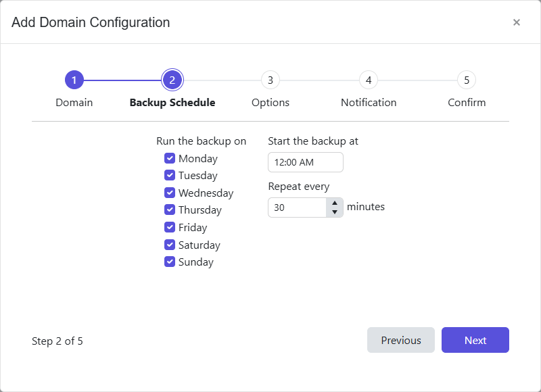Screen dimensions: 541x392
Task: Close the Add Domain Configuration dialog
Action: click(x=517, y=22)
